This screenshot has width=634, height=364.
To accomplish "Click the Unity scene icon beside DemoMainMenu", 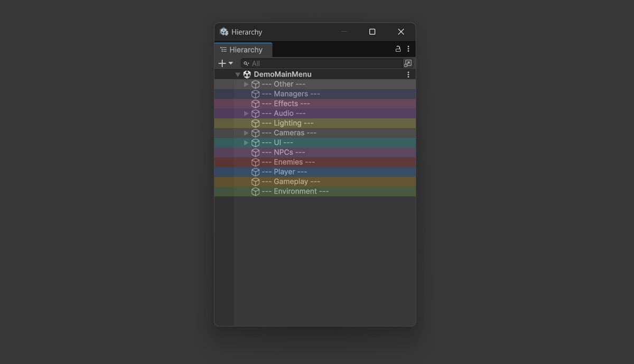I will tap(247, 74).
